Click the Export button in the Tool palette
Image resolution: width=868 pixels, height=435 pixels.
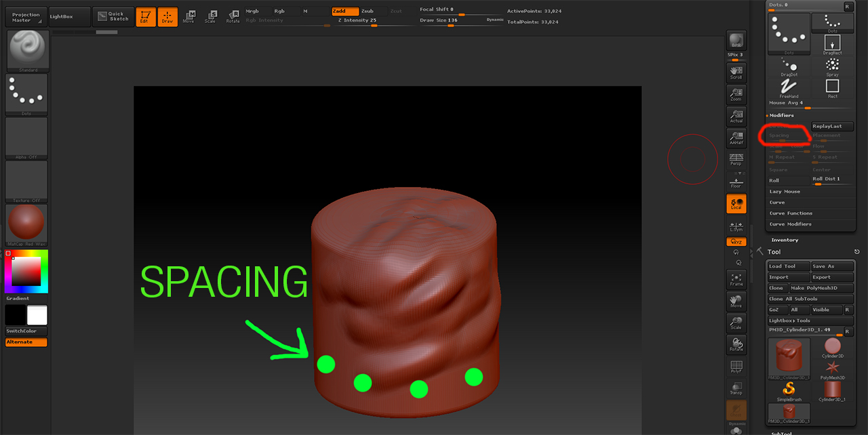pos(832,277)
